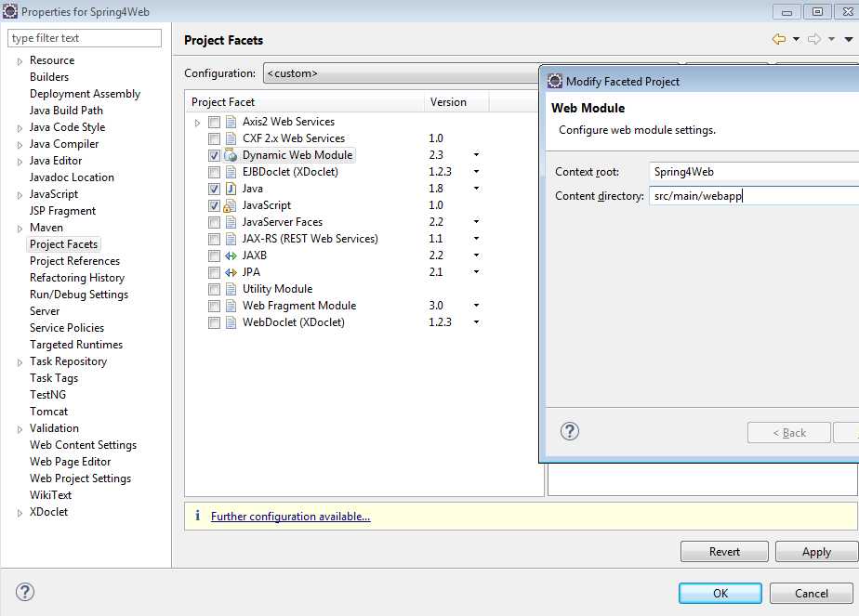
Task: Click the WebDoclet facet icon
Action: (x=231, y=322)
